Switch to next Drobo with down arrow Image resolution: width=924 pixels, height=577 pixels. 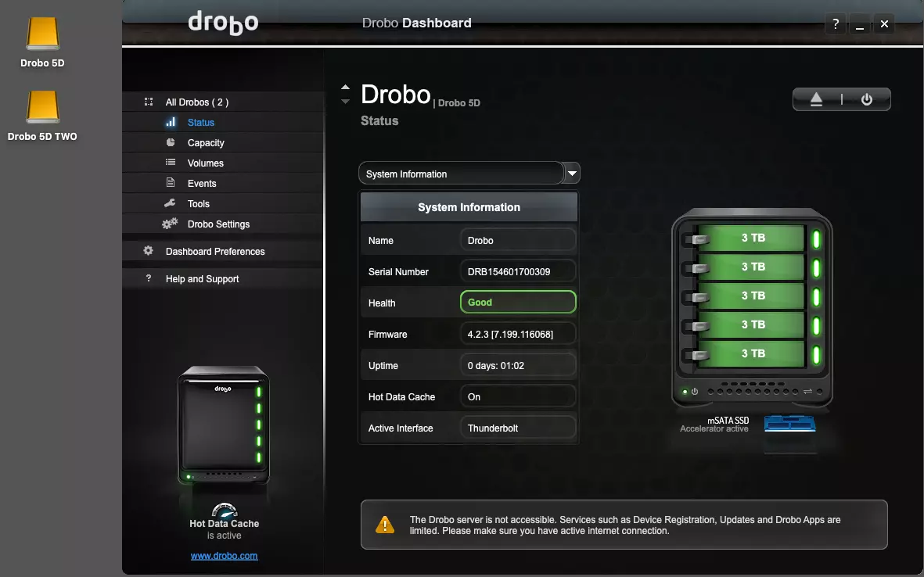345,102
